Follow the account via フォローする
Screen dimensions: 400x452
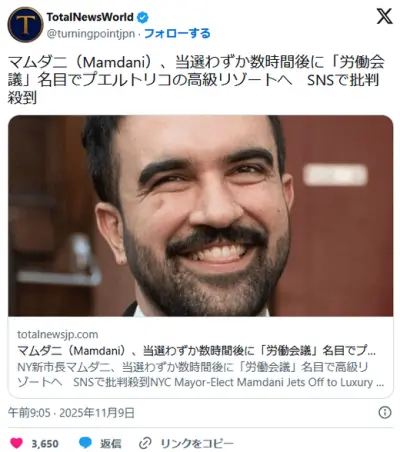177,33
